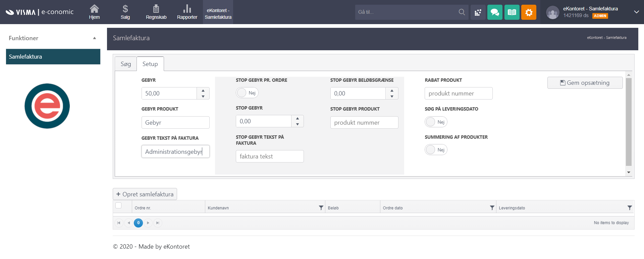This screenshot has width=644, height=259.
Task: Click Opret samlefaktura button
Action: pos(145,194)
